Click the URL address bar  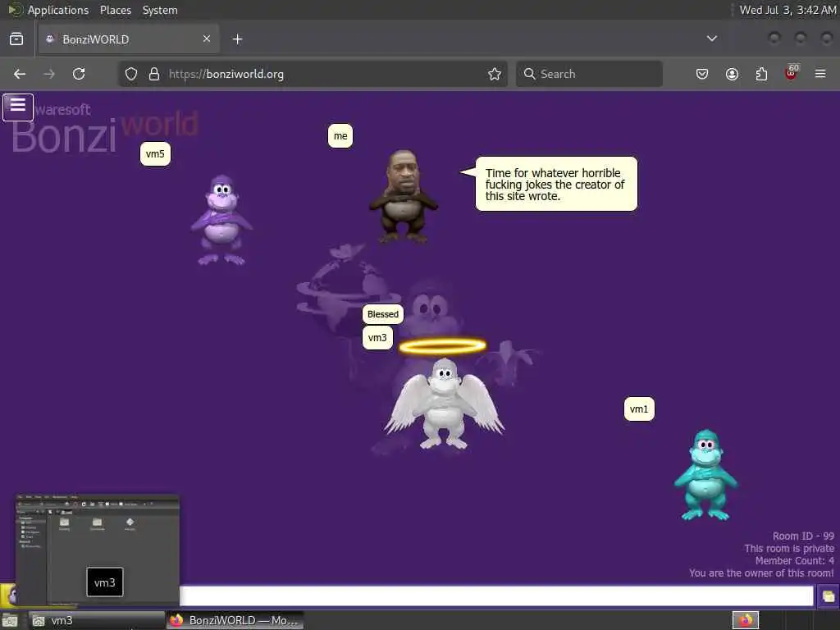pyautogui.click(x=313, y=74)
